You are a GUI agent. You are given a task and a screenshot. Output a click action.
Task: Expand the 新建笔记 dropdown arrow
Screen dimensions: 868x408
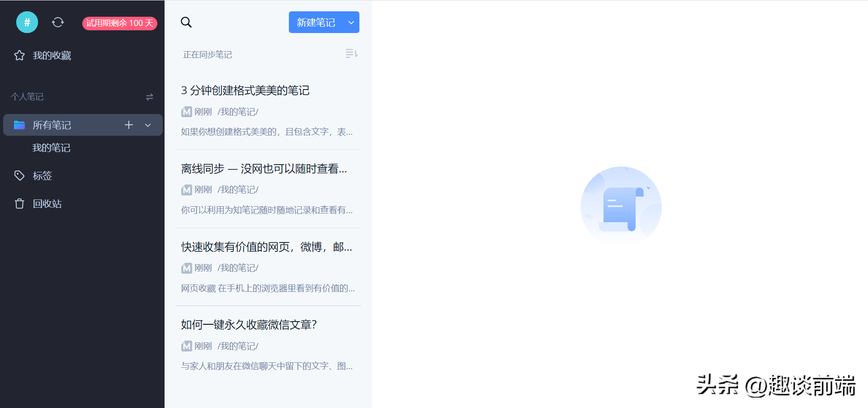pos(351,22)
